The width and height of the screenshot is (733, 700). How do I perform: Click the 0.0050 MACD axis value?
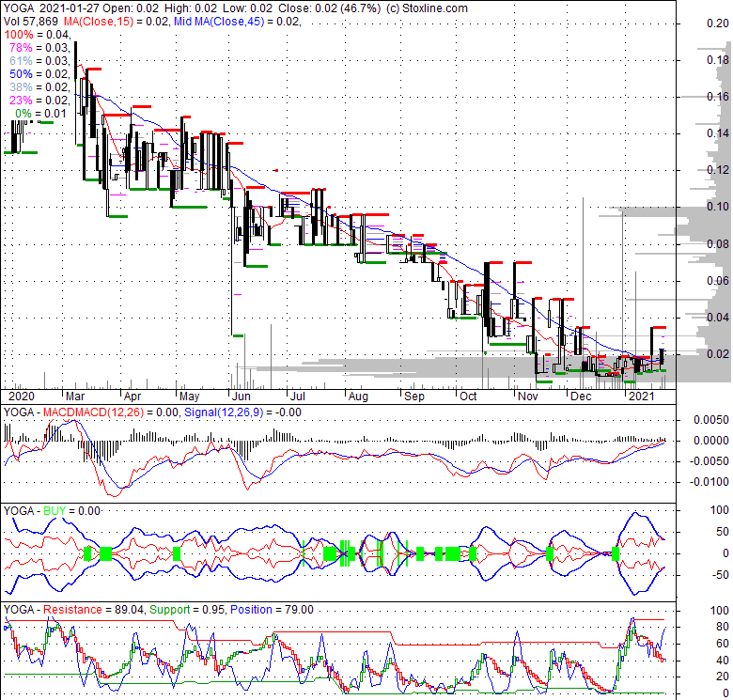coord(711,420)
